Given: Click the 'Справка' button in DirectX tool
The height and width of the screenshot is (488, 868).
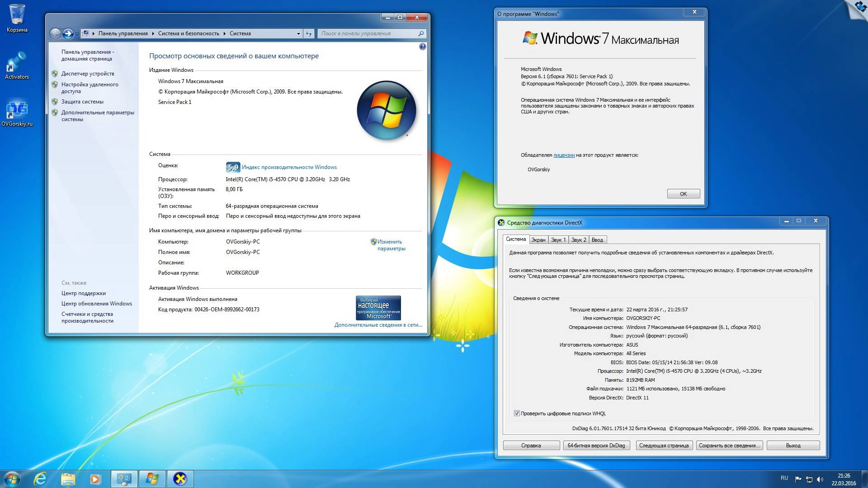Looking at the screenshot, I should [531, 446].
